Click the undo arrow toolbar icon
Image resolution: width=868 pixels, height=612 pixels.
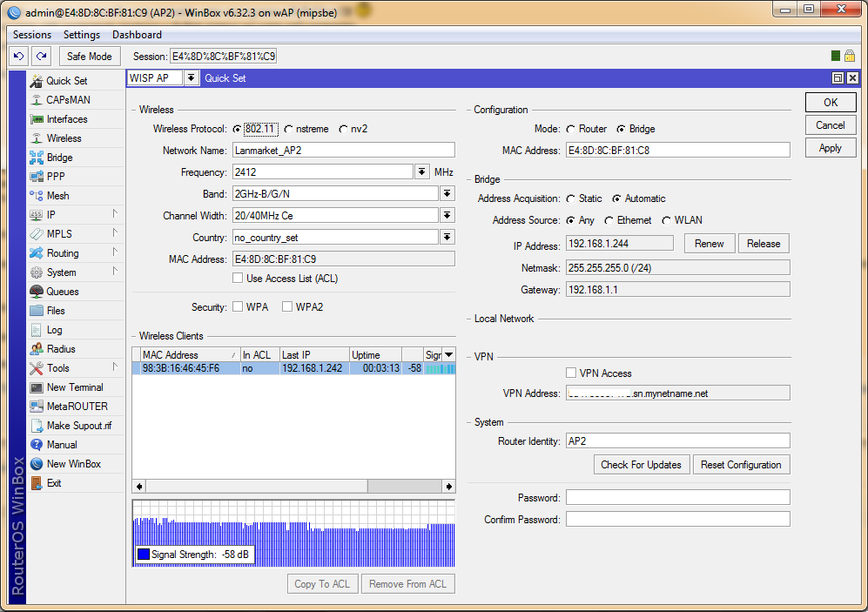19,57
